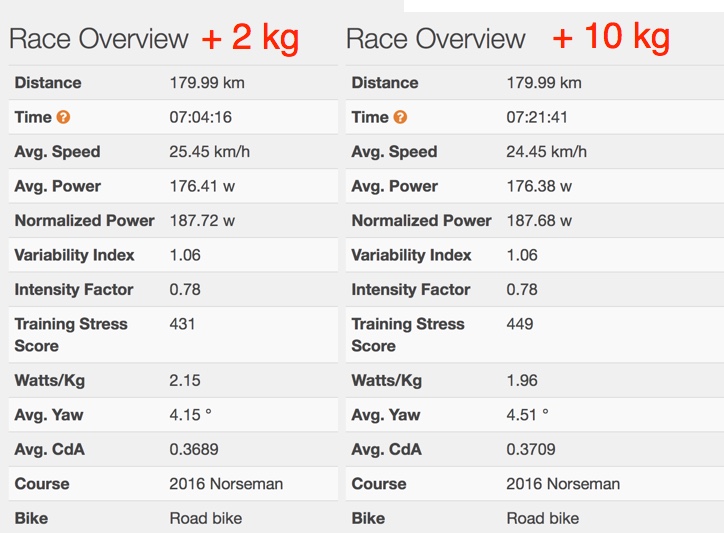This screenshot has height=533, width=724.
Task: Click the left 'Race Overview' heading
Action: tap(99, 39)
